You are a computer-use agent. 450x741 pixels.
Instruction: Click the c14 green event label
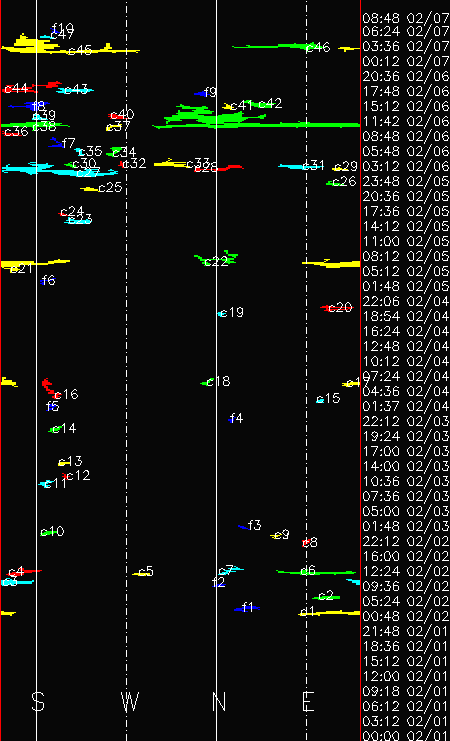(x=64, y=428)
